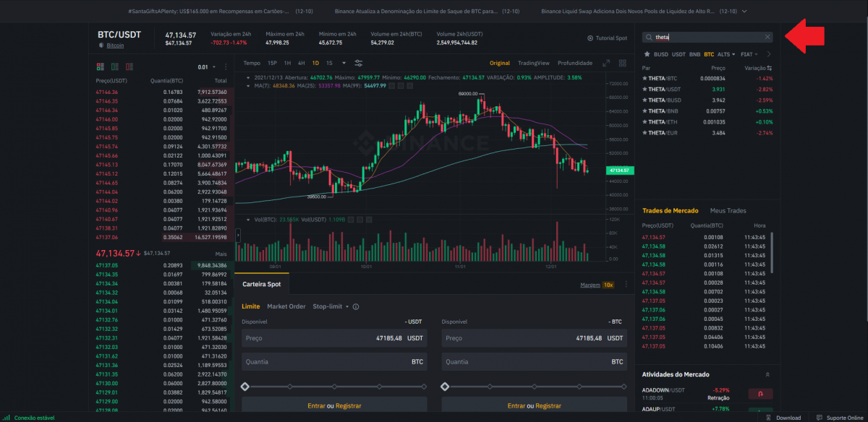868x422 pixels.
Task: Click the buy Preço input field
Action: [x=334, y=338]
